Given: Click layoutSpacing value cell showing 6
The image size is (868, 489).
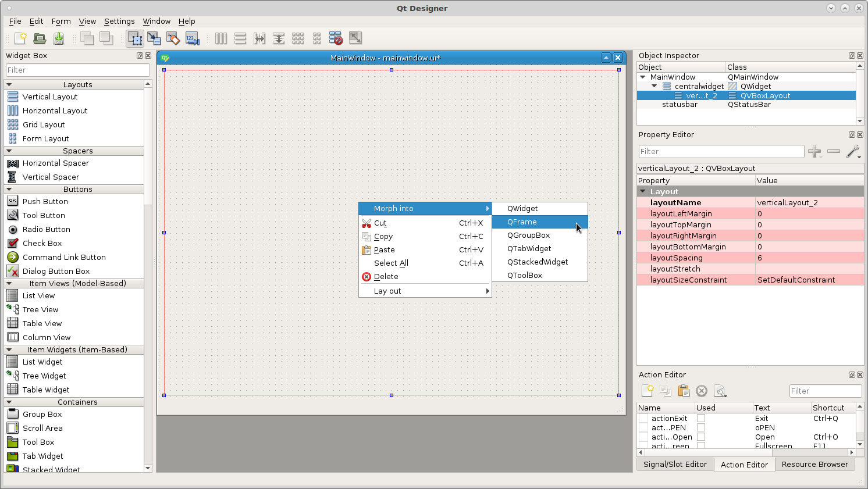Looking at the screenshot, I should pos(809,258).
